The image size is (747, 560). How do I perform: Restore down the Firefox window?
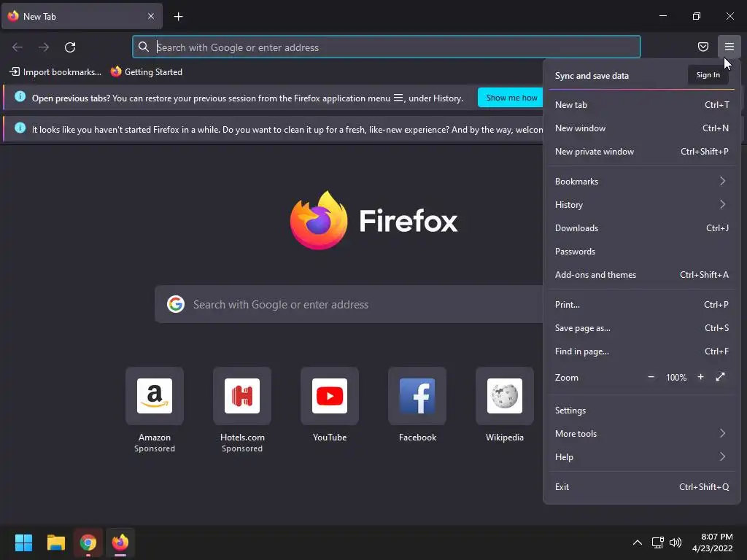point(697,16)
